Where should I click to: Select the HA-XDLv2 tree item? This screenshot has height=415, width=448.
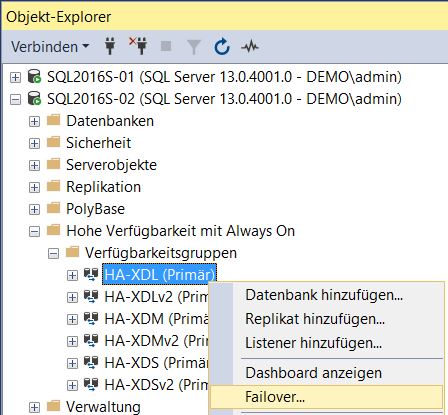tap(156, 297)
